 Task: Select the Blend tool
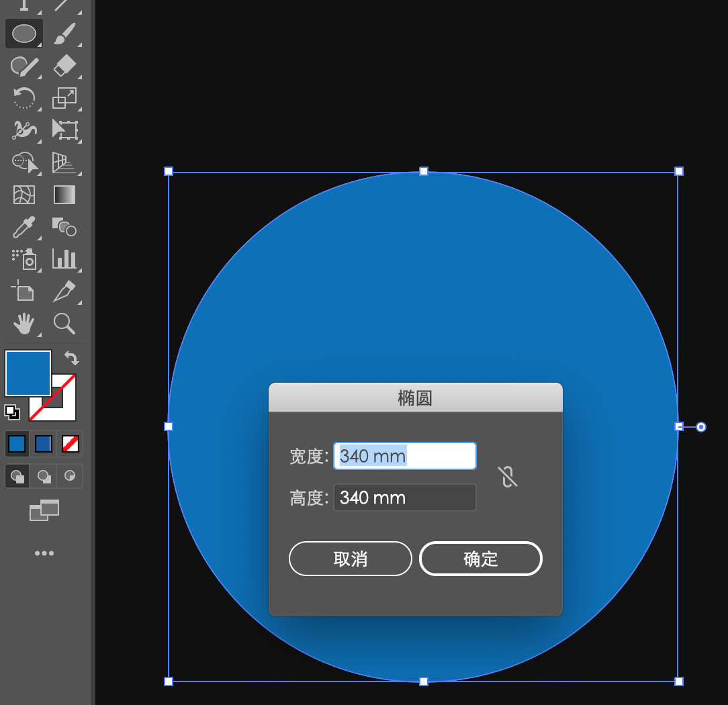point(64,228)
